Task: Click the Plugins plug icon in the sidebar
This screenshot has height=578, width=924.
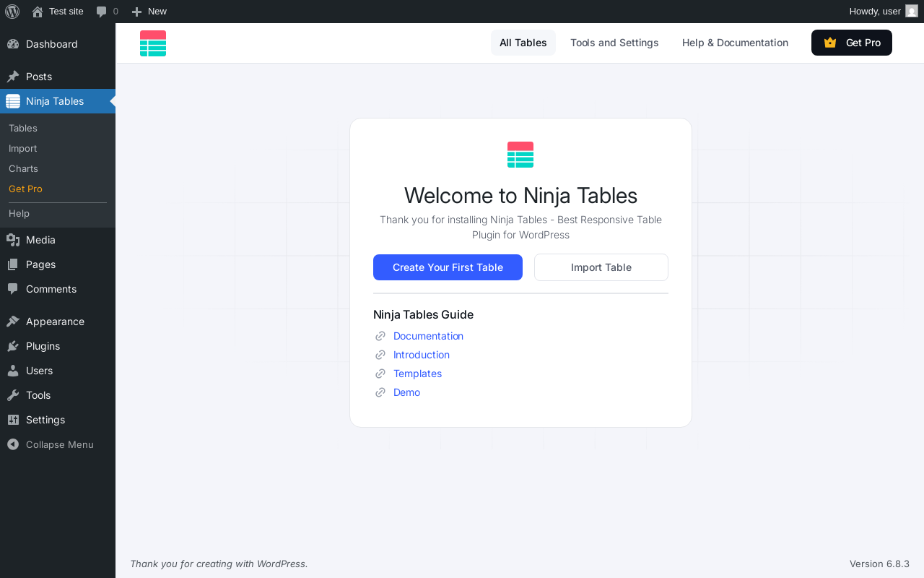Action: (x=13, y=346)
